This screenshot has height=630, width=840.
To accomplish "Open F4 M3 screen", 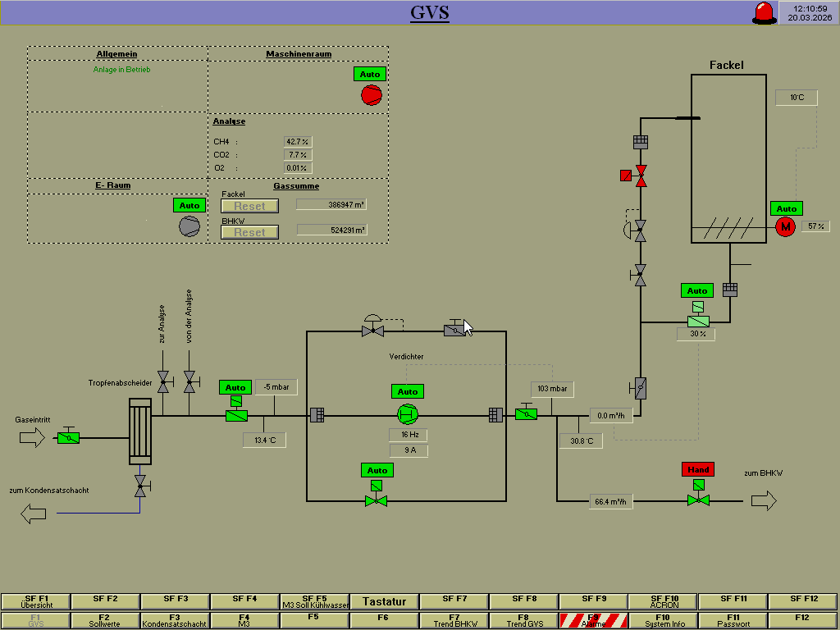I will (244, 620).
